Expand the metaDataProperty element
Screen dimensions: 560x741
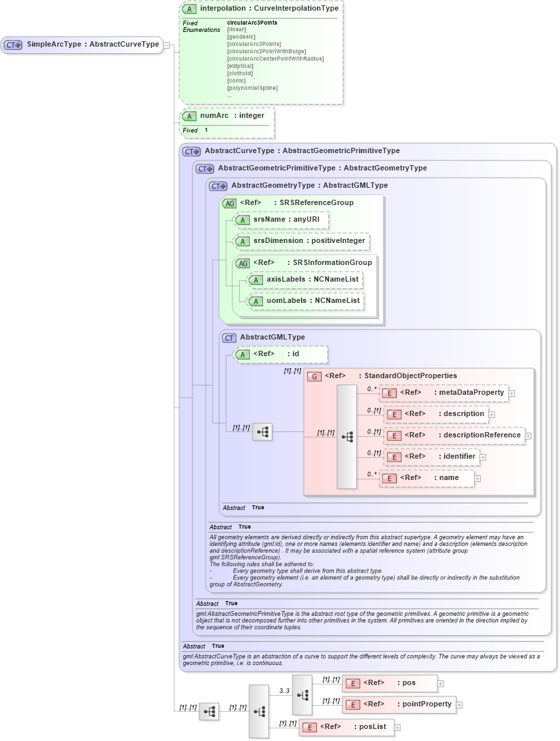[512, 393]
